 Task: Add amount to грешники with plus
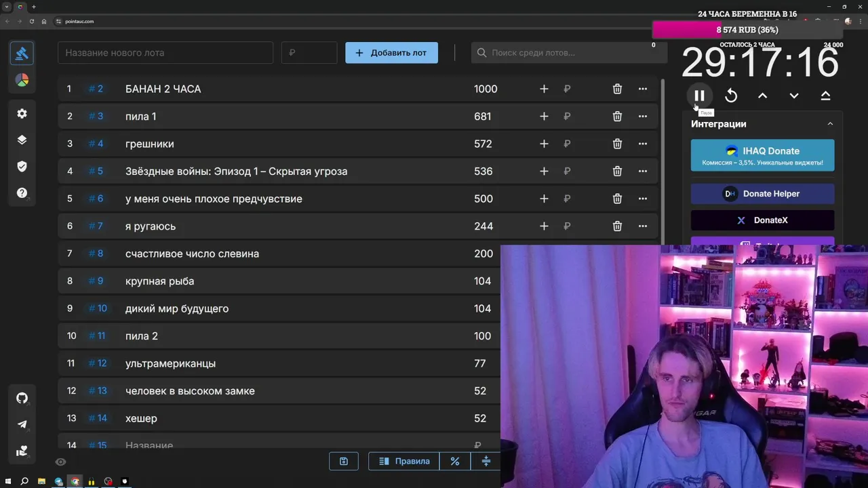tap(544, 144)
